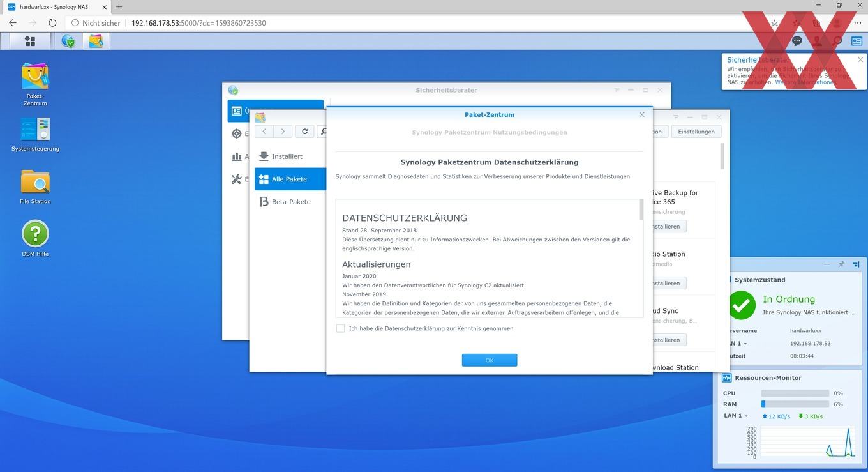Install the Active Backup for Office 365 package
Screen dimensions: 868x472
click(668, 226)
